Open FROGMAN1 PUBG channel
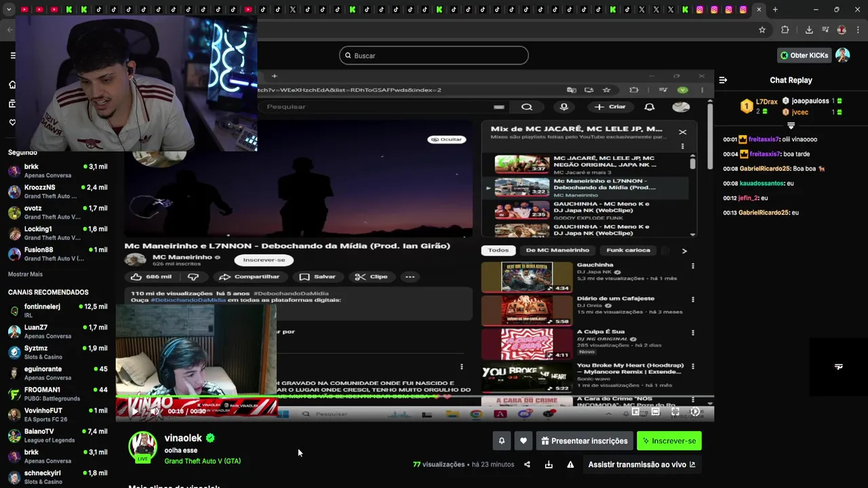868x488 pixels. pos(57,394)
